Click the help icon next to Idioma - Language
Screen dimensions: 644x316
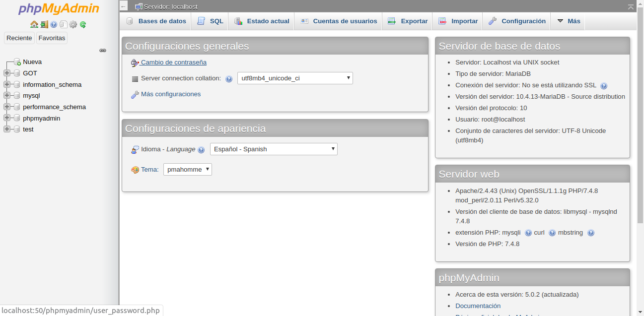201,150
